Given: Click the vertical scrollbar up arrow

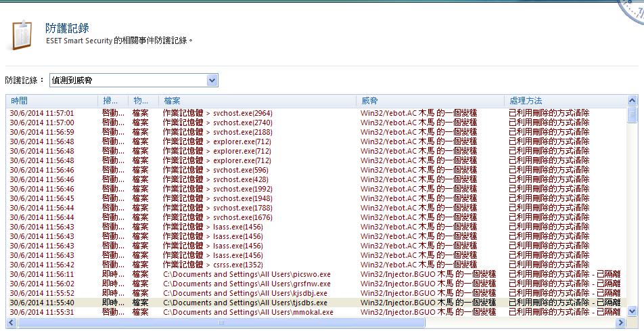Looking at the screenshot, I should (632, 100).
